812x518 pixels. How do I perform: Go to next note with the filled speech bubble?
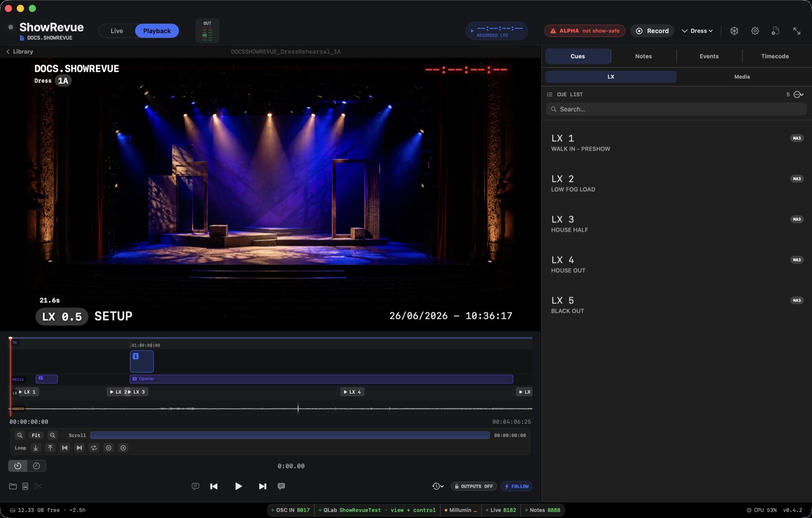(x=281, y=486)
